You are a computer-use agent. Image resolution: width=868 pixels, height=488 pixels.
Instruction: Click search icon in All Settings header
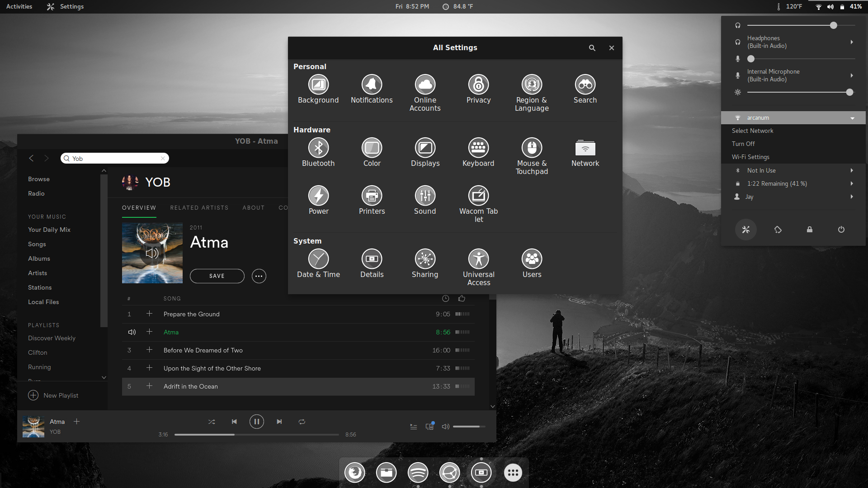592,48
